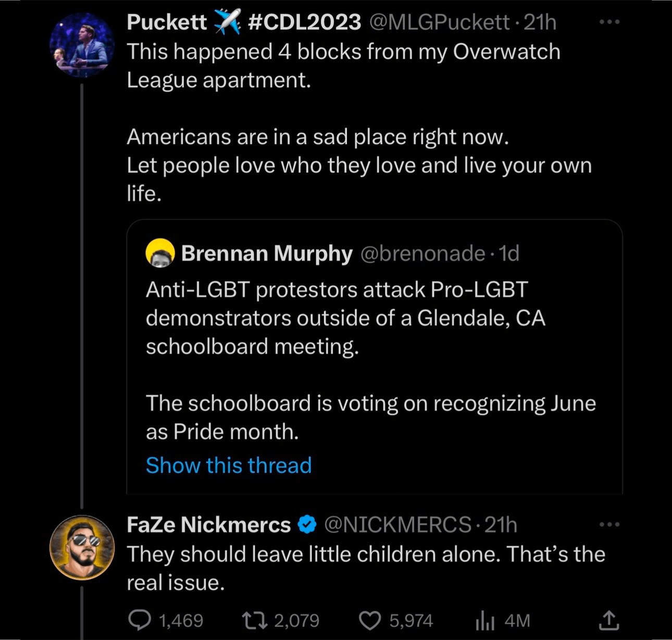Like the Nickmercs reply with heart
This screenshot has width=672, height=640.
pyautogui.click(x=370, y=620)
